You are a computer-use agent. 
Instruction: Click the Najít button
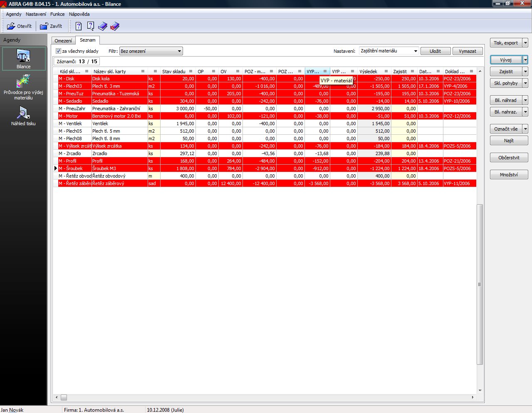click(x=509, y=141)
